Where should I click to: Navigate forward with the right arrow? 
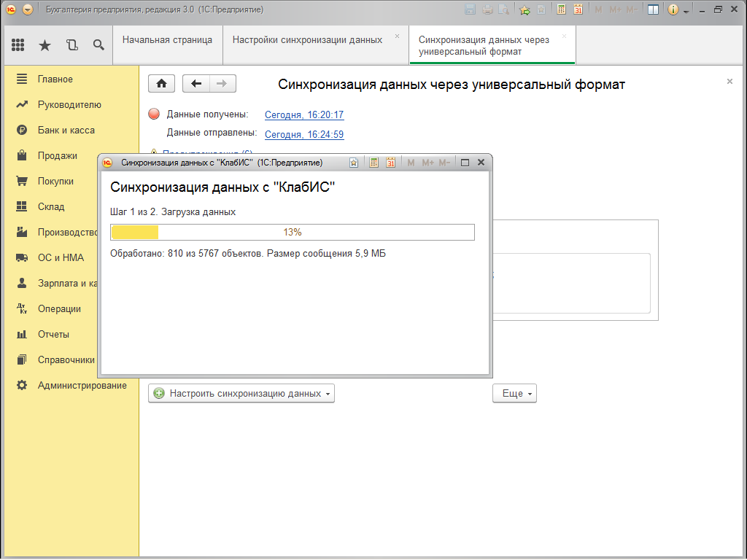point(222,84)
